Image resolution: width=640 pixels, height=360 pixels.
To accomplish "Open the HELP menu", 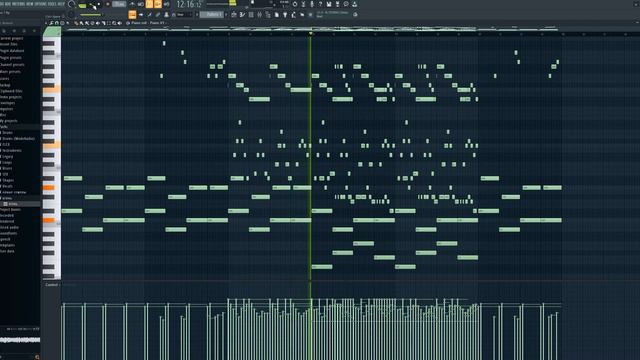I will [61, 4].
